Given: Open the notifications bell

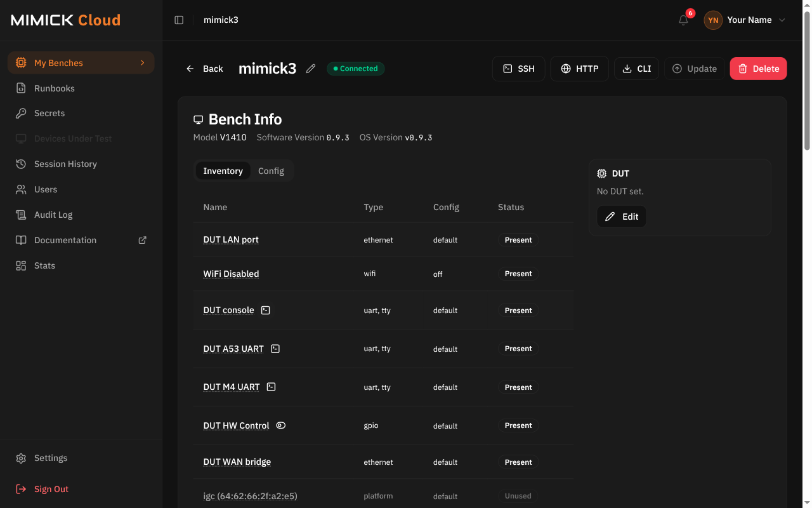Looking at the screenshot, I should coord(683,20).
